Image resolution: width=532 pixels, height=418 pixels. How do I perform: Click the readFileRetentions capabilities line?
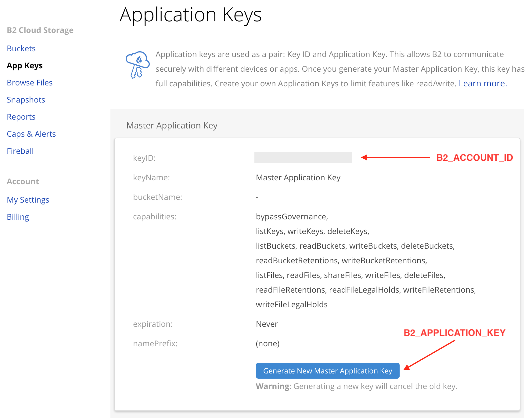pyautogui.click(x=366, y=290)
